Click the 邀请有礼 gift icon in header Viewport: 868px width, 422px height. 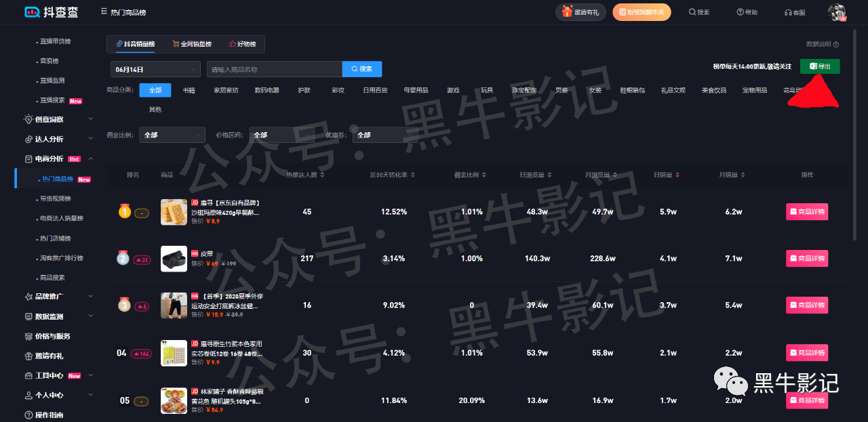(568, 12)
